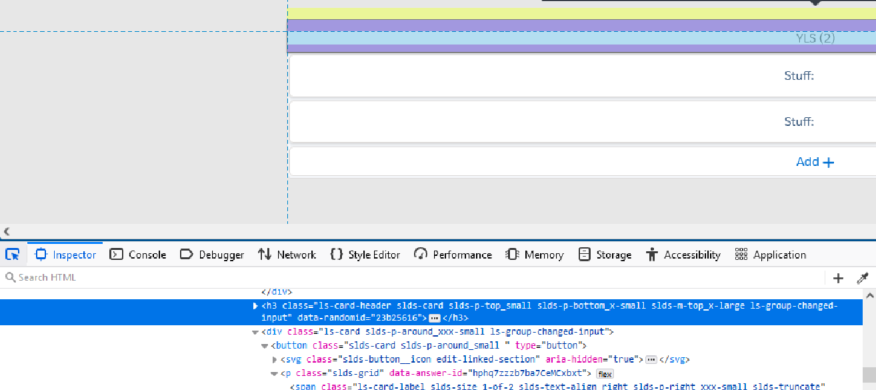This screenshot has width=876, height=390.
Task: Open the Network tab
Action: [x=287, y=255]
